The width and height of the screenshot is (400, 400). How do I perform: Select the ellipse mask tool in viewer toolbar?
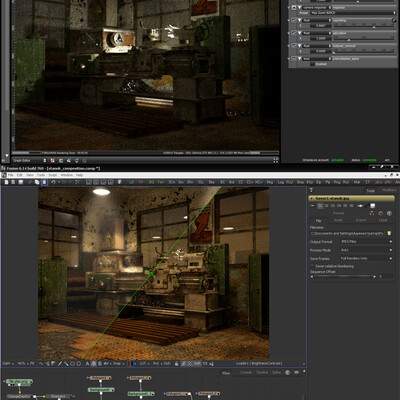point(79,364)
